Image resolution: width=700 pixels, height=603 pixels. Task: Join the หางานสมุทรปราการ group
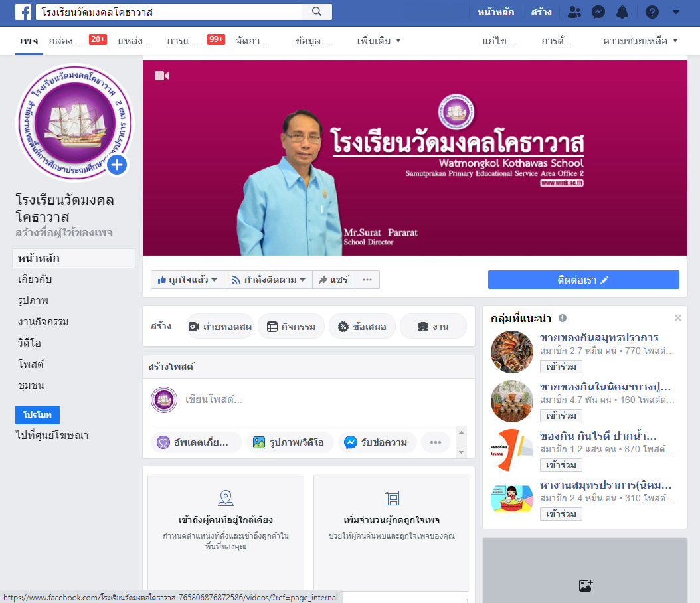[x=561, y=514]
